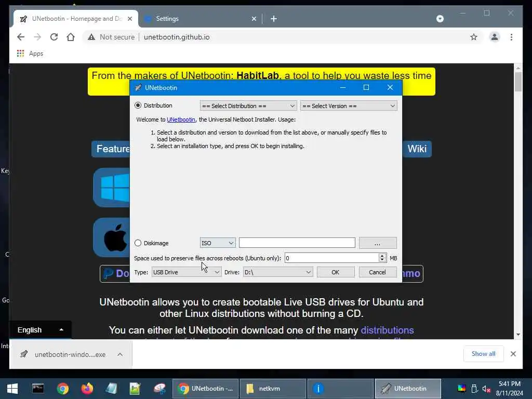Open the notepad-style taskbar icon

(111, 389)
